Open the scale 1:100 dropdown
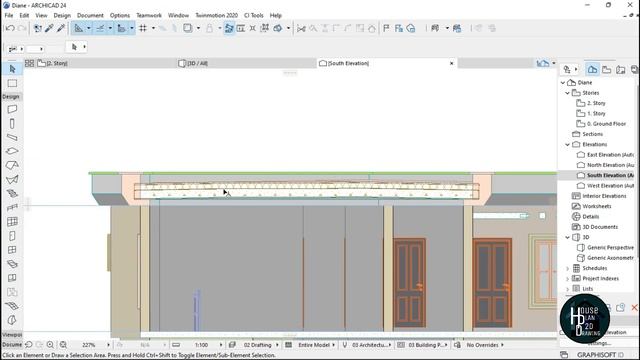640x360 pixels. pos(221,345)
